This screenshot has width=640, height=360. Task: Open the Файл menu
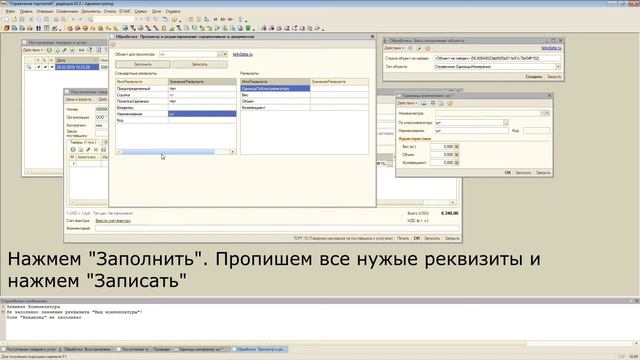click(x=10, y=11)
